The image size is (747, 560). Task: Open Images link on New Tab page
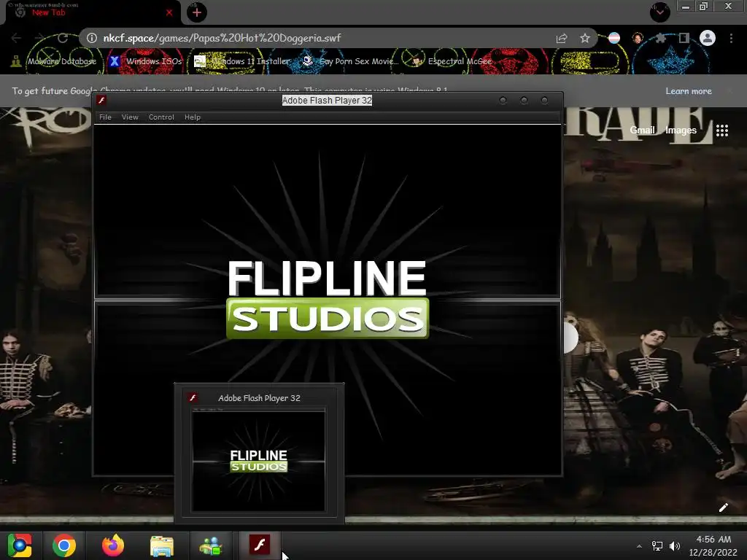click(x=681, y=130)
